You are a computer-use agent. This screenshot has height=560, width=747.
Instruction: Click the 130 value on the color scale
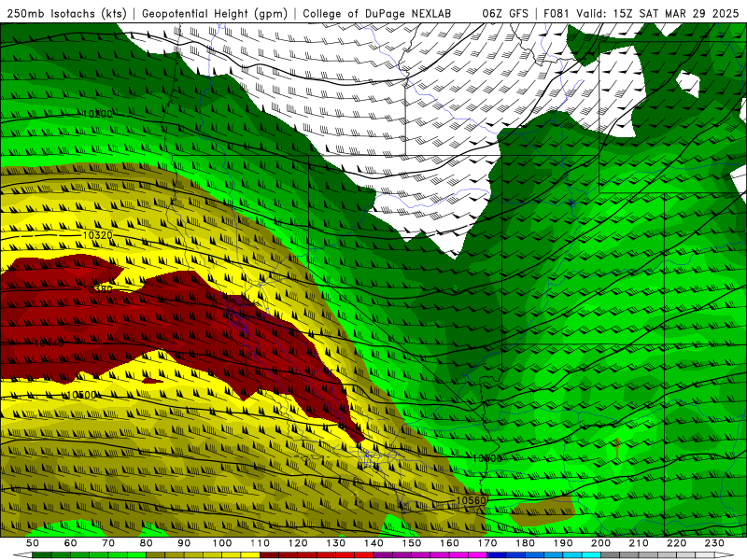pyautogui.click(x=336, y=543)
